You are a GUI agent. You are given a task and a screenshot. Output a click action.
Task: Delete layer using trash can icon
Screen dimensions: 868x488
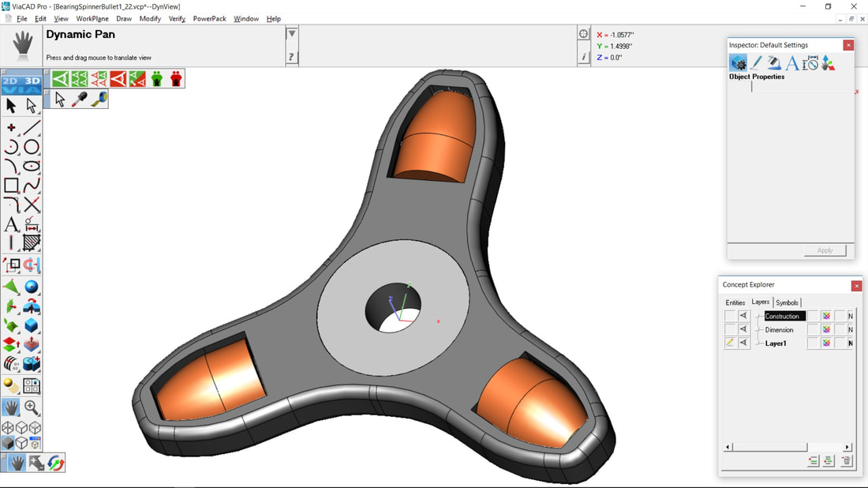point(846,461)
